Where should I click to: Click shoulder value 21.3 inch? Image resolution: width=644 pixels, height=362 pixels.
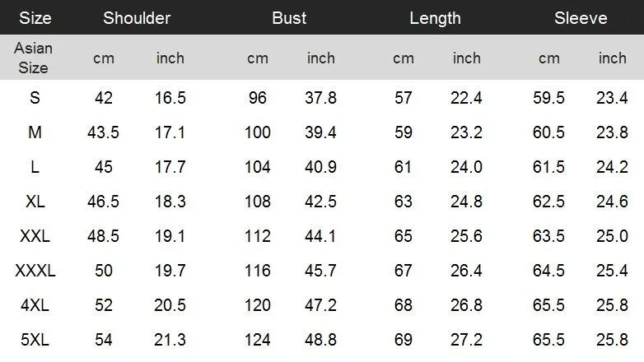pos(170,339)
